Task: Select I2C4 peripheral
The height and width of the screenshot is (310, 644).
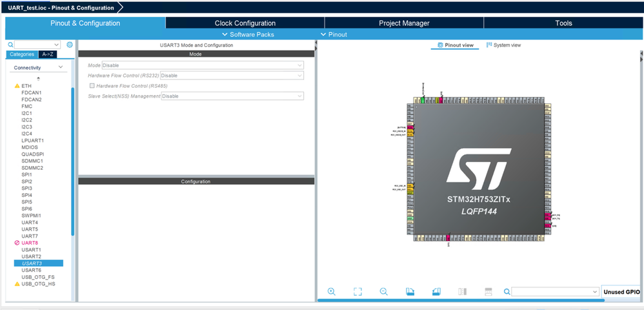Action: [x=26, y=134]
